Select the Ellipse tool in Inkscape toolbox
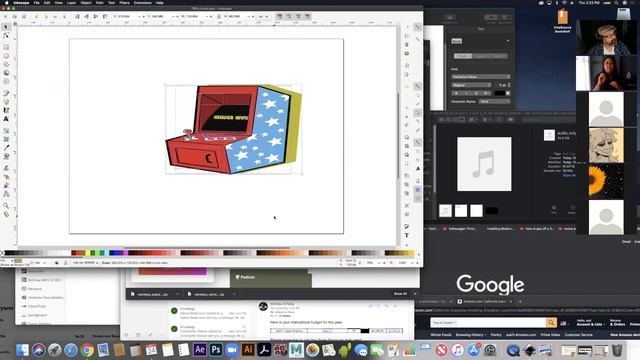 [x=6, y=56]
